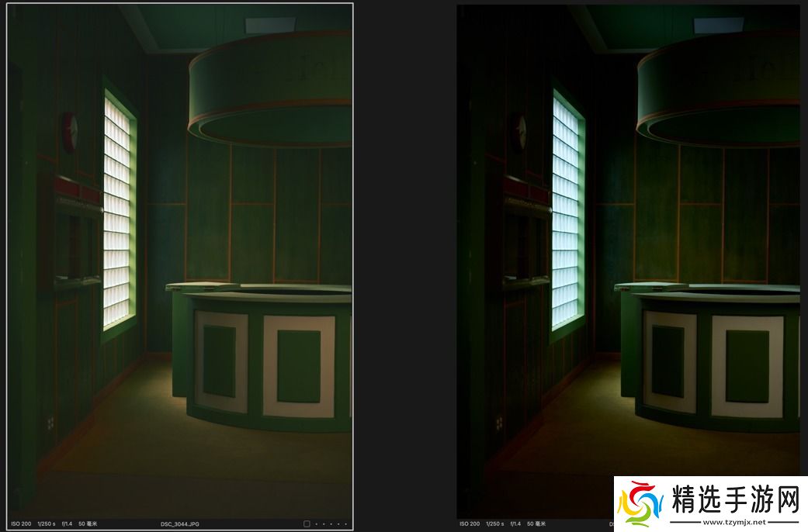Click the 1/250 s shutter speed under left photo
Image resolution: width=808 pixels, height=532 pixels.
coord(47,524)
